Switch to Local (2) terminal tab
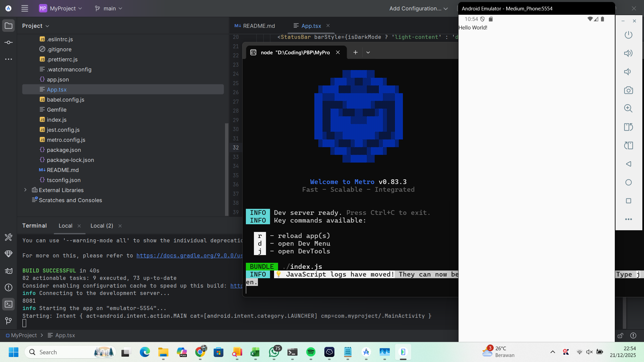 [x=102, y=226]
